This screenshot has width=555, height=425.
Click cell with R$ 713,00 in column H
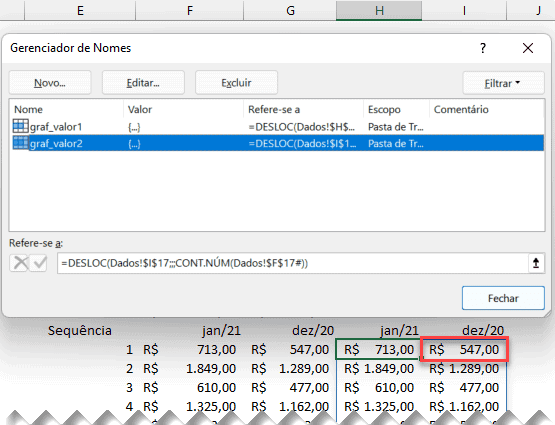pos(378,350)
